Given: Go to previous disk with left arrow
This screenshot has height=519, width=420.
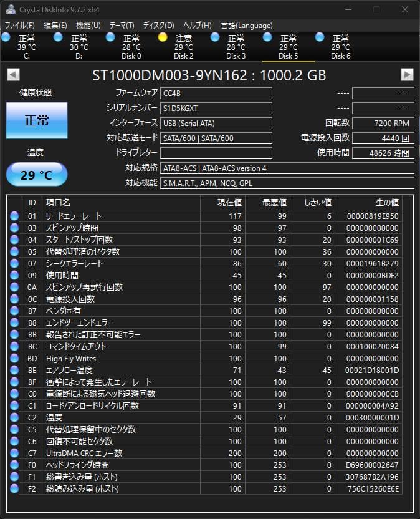Looking at the screenshot, I should pyautogui.click(x=12, y=75).
